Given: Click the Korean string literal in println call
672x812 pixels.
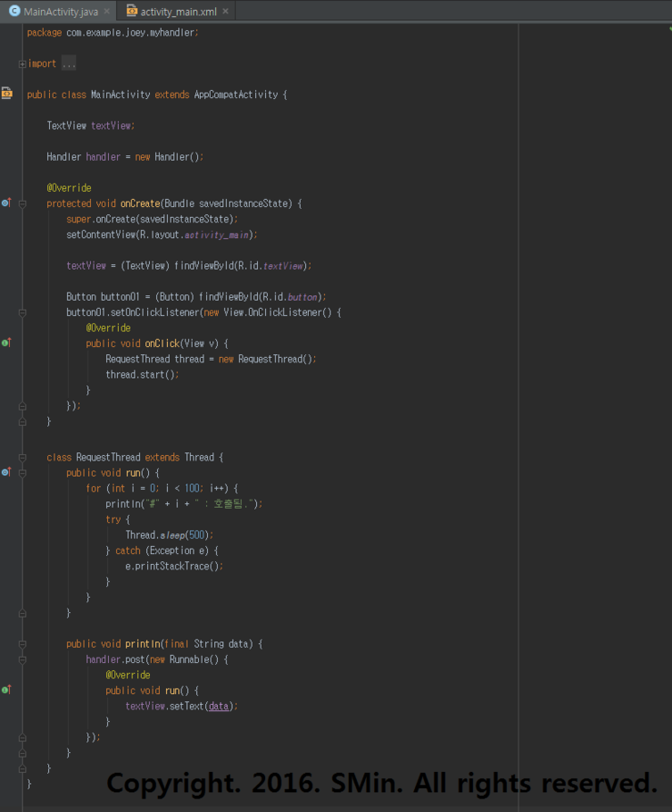Looking at the screenshot, I should pyautogui.click(x=224, y=504).
